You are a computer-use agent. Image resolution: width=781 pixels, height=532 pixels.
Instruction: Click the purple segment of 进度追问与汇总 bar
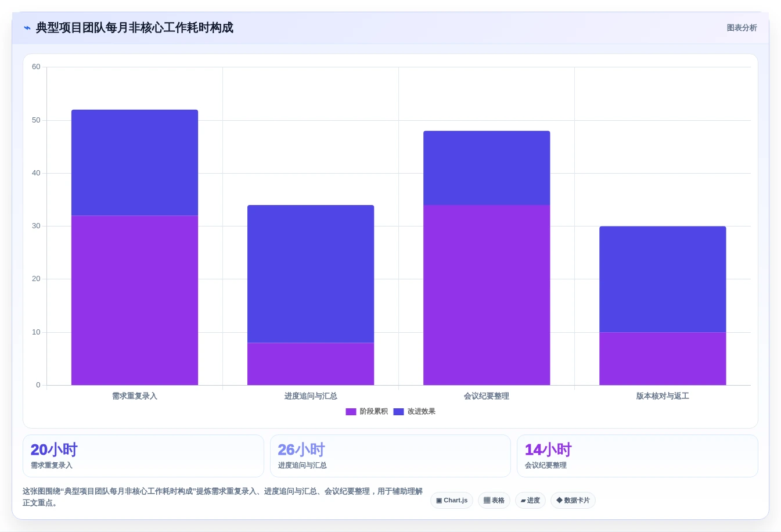pyautogui.click(x=311, y=364)
